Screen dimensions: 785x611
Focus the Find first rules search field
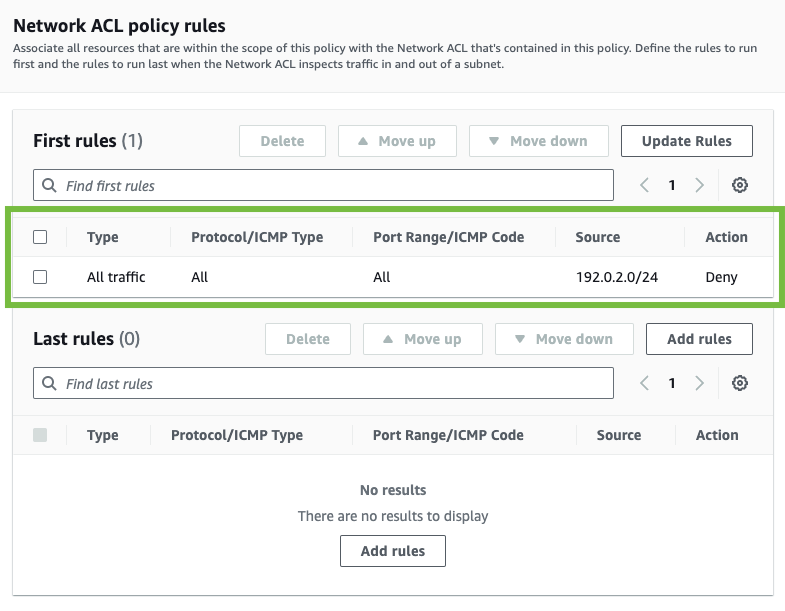323,185
